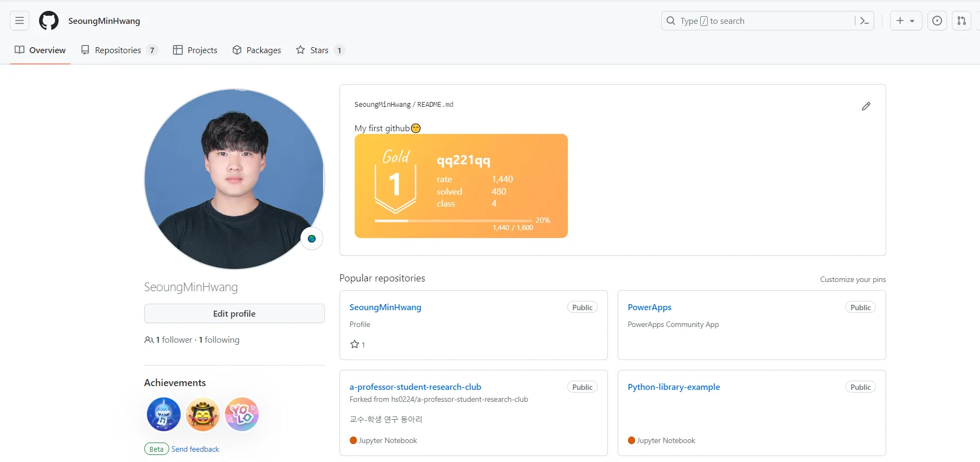Click the Achievements heading link
Screen dimensions: 980x462
tap(175, 382)
